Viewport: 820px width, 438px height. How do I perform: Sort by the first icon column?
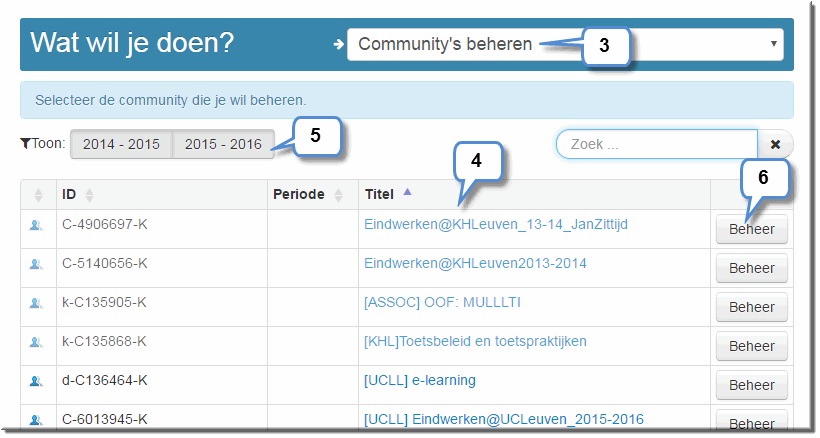(x=38, y=195)
